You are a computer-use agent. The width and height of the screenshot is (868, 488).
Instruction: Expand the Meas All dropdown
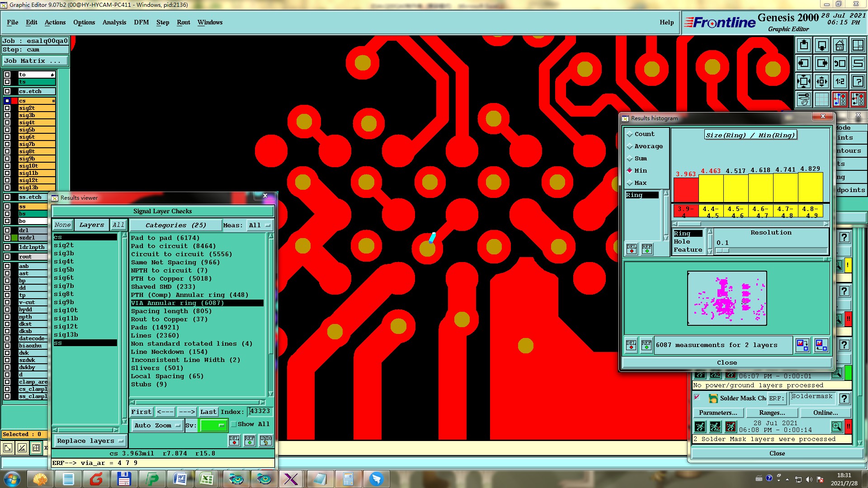[260, 225]
